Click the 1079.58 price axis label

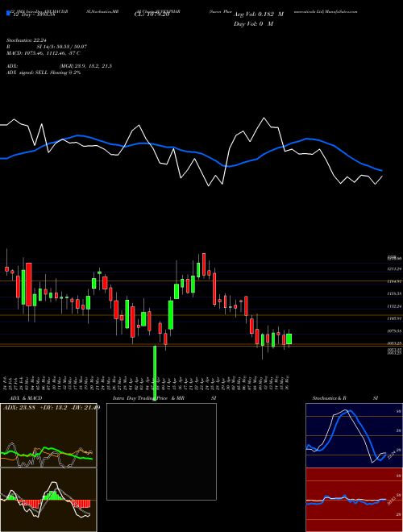tap(394, 330)
